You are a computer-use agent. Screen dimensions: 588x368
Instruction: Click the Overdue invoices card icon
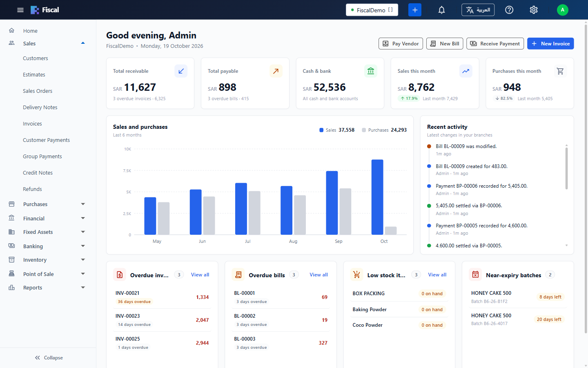tap(120, 275)
